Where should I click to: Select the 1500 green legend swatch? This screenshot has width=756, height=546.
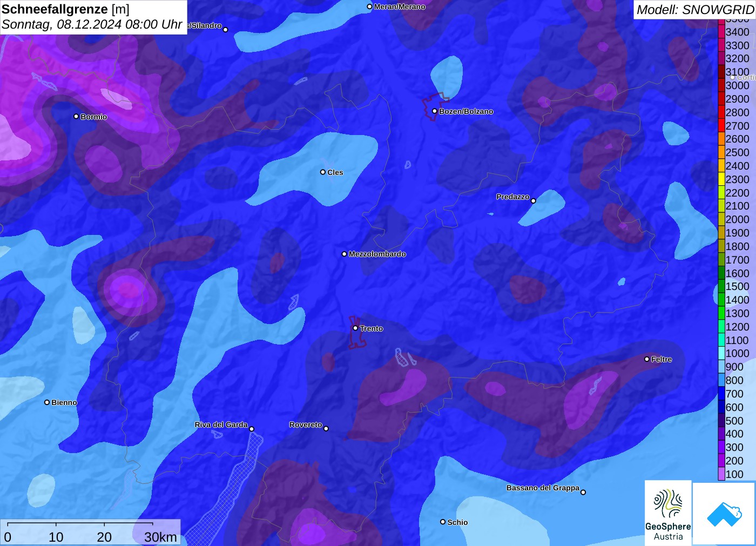721,286
